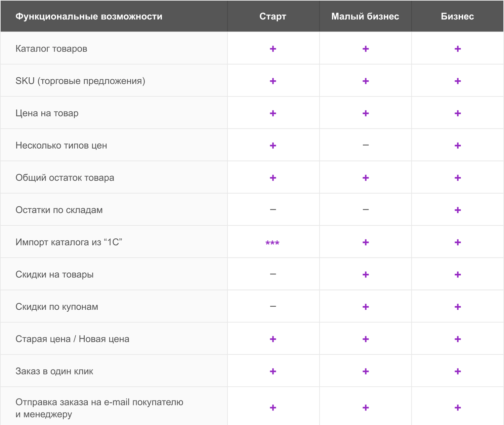Click plus for Заказ в один клик in Бизнес
This screenshot has width=504, height=425.
click(458, 372)
